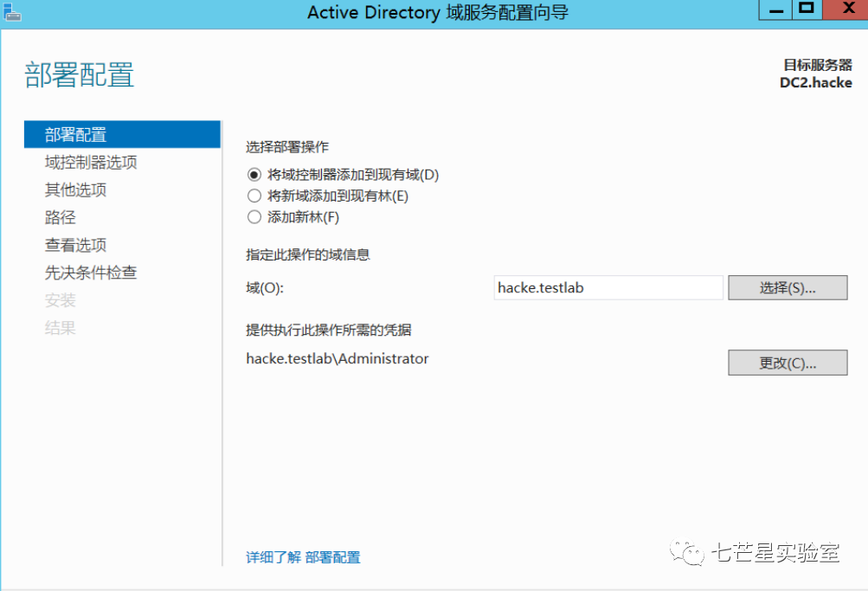Screen dimensions: 868x591
Task: Minimize the wizard window
Action: point(776,10)
